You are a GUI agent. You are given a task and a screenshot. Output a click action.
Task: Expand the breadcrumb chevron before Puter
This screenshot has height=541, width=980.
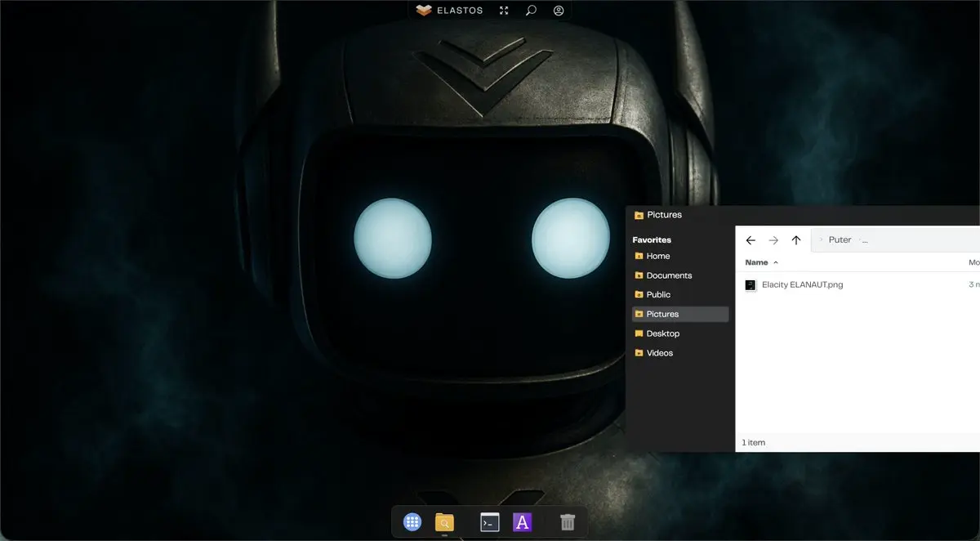pyautogui.click(x=821, y=240)
